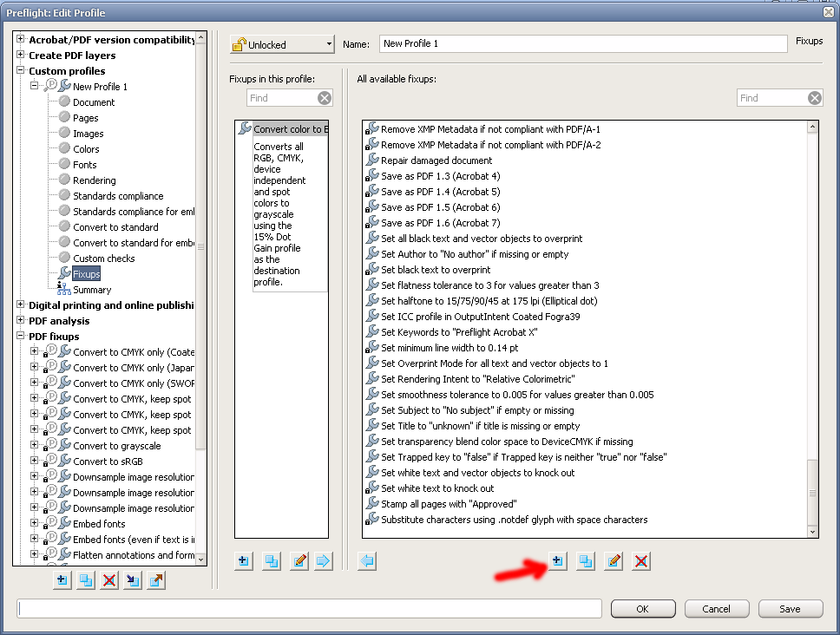840x635 pixels.
Task: Click the Summary icon in the profile tree
Action: point(63,289)
